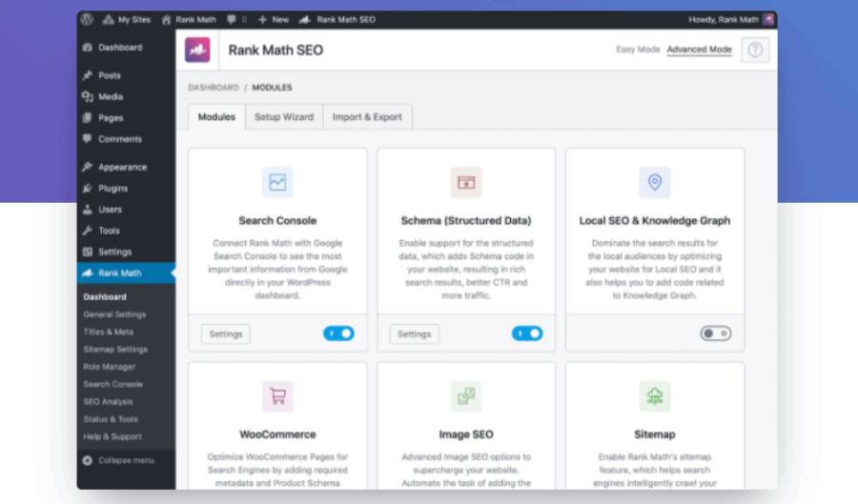This screenshot has height=504, width=858.
Task: Click the Sitemap card title
Action: [x=654, y=434]
